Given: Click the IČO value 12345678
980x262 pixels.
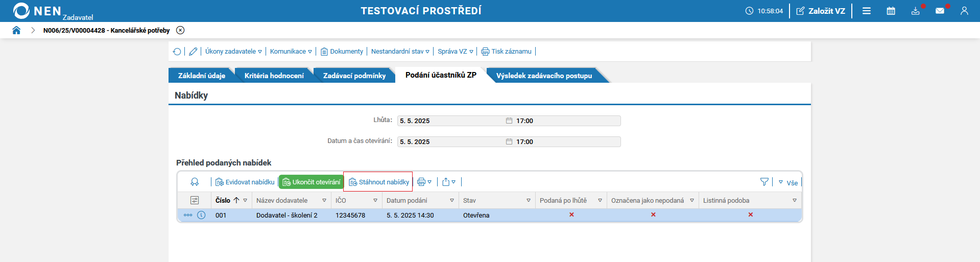Looking at the screenshot, I should coord(350,216).
